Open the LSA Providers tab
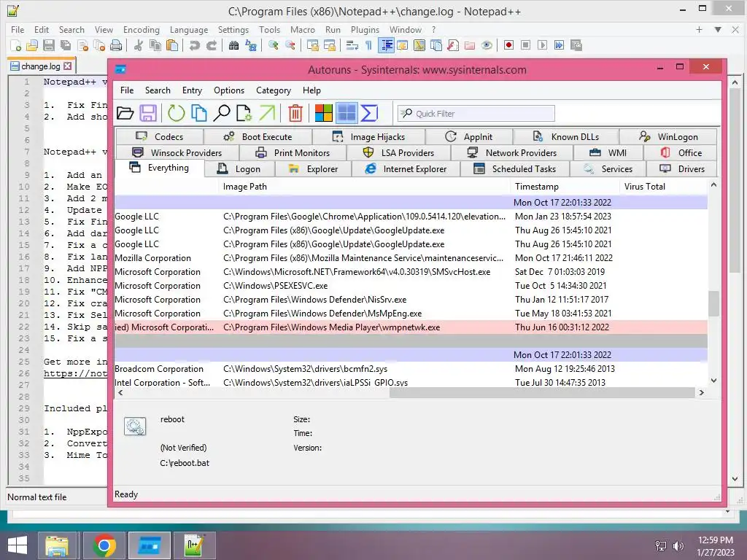 point(399,153)
